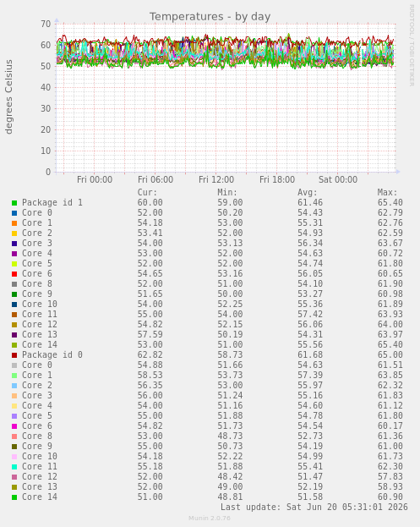Click the average value 55.56 in the Core 14 row
This screenshot has width=420, height=527.
pos(310,345)
